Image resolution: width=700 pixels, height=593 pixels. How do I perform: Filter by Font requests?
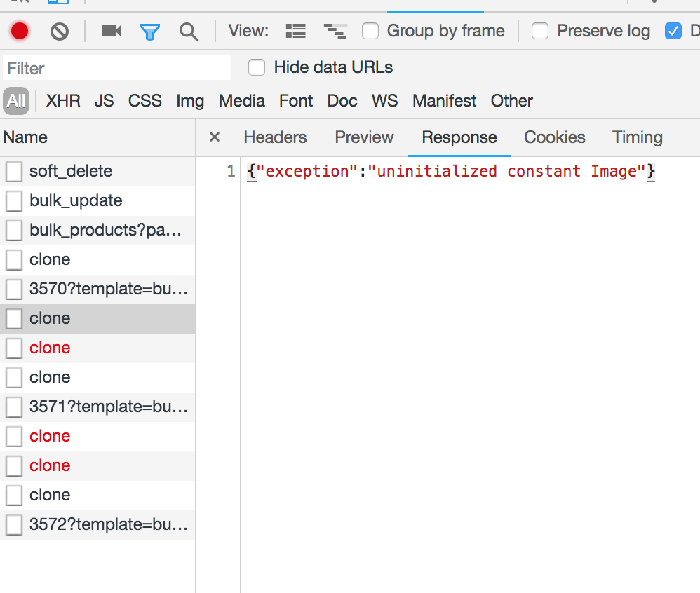[x=296, y=101]
